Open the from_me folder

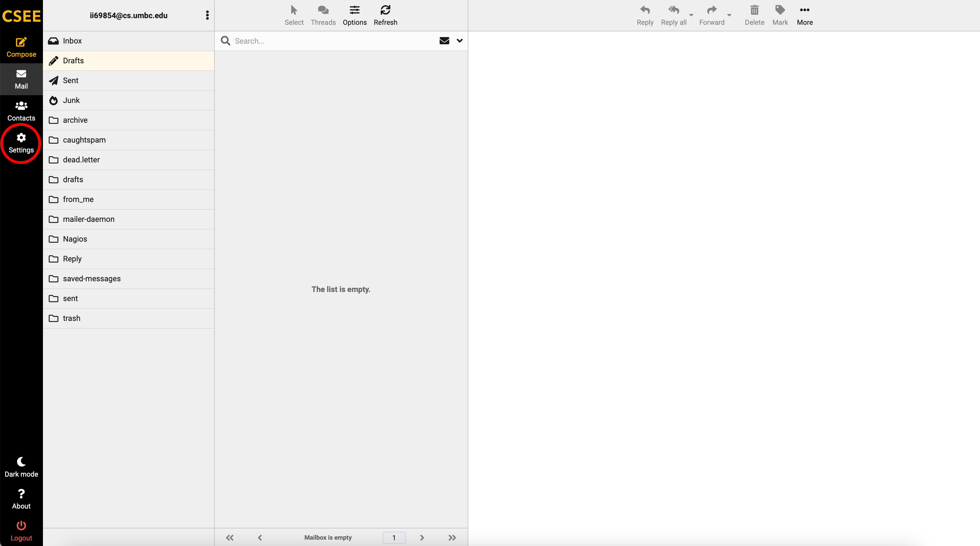[x=129, y=199]
